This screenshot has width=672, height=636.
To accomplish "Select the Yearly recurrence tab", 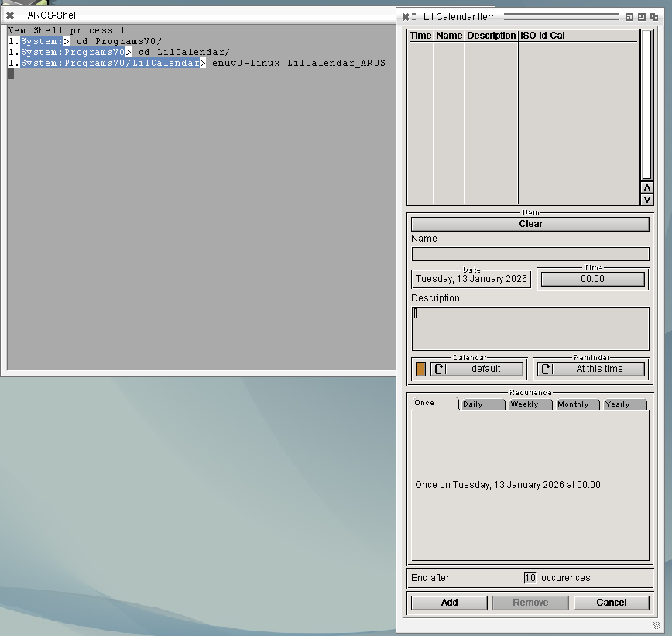I will (624, 404).
